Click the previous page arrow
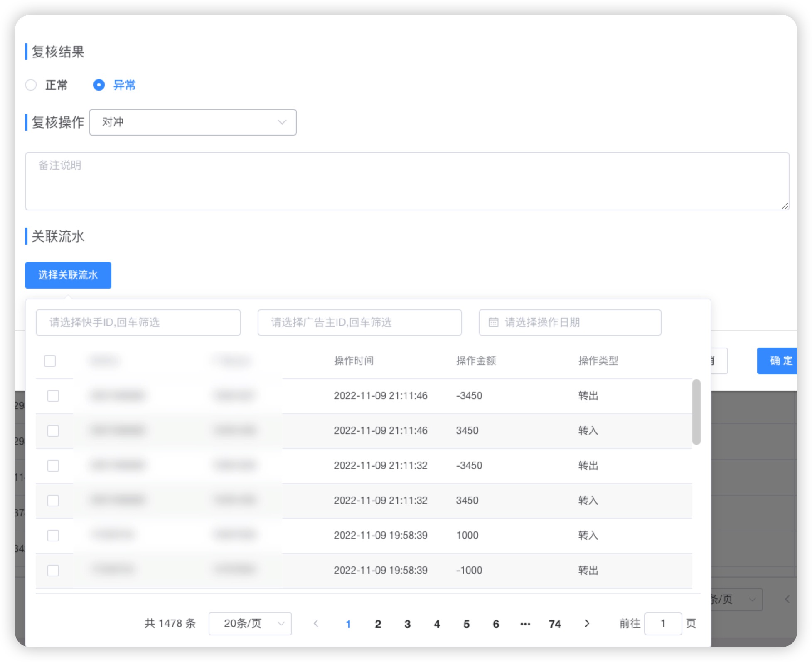 click(x=316, y=623)
